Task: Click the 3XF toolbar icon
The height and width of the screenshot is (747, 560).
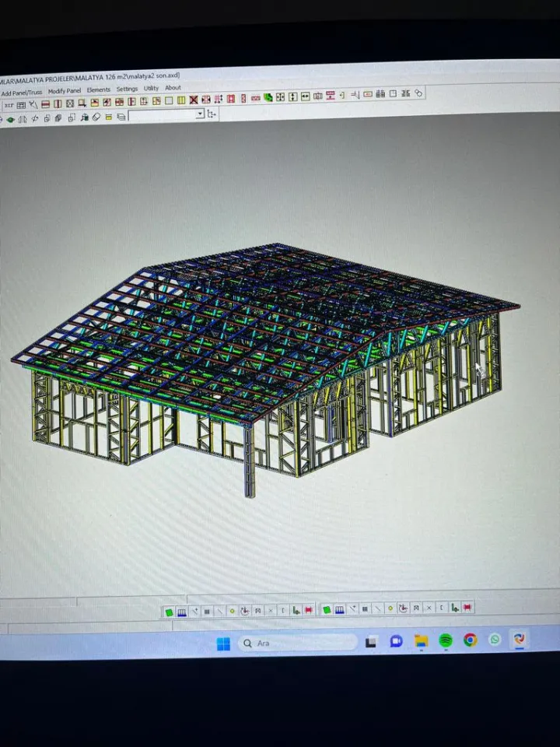Action: [9, 105]
